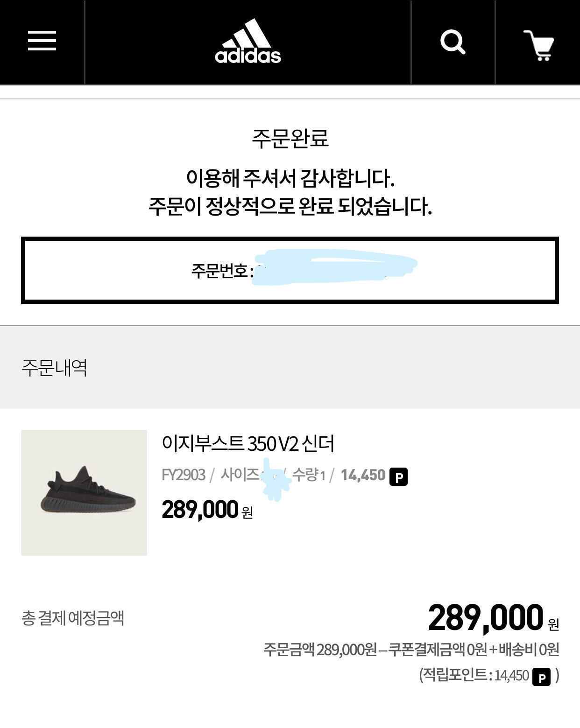Click the 수량 1 quantity text
Screen dimensions: 580x728
tap(309, 475)
